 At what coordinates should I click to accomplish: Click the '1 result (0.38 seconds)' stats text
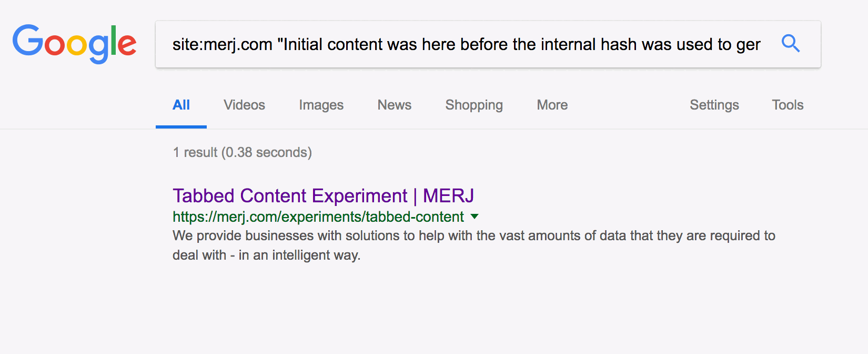[x=242, y=152]
